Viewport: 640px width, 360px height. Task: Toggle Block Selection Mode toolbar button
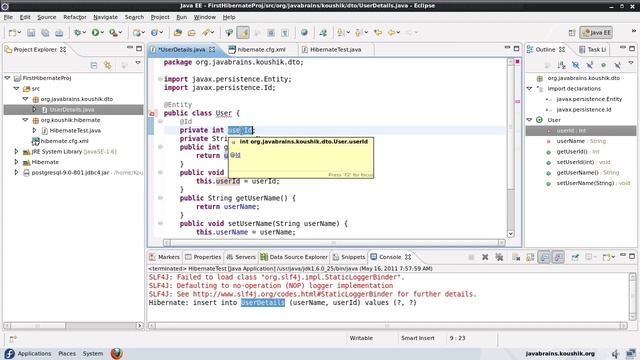(x=271, y=33)
